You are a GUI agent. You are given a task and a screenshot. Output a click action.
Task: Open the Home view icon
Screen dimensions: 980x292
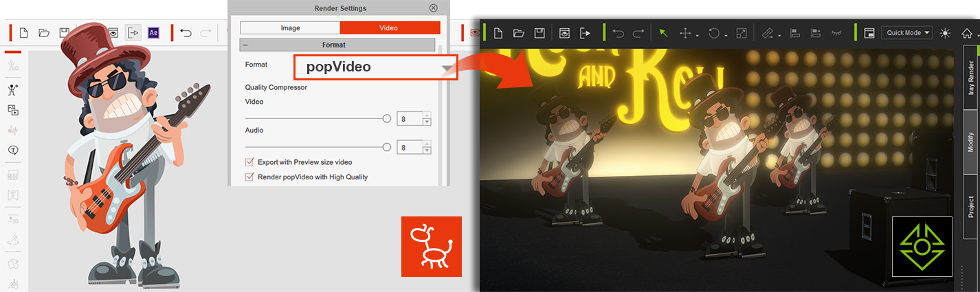(x=967, y=33)
